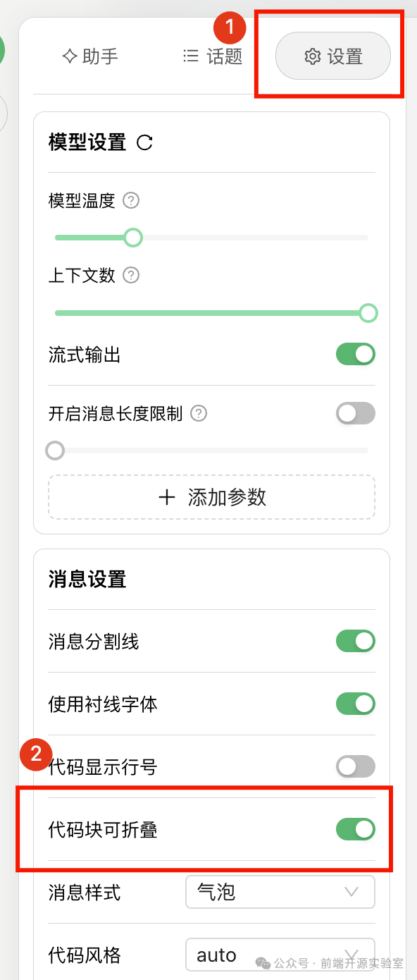Click the 添加参数 button
Viewport: 417px width, 980px height.
tap(211, 497)
